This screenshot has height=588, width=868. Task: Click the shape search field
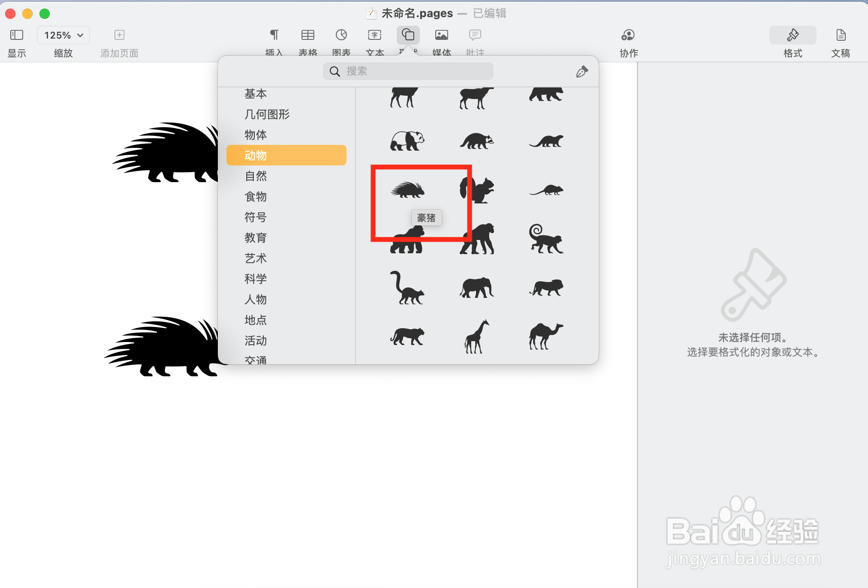click(x=408, y=71)
